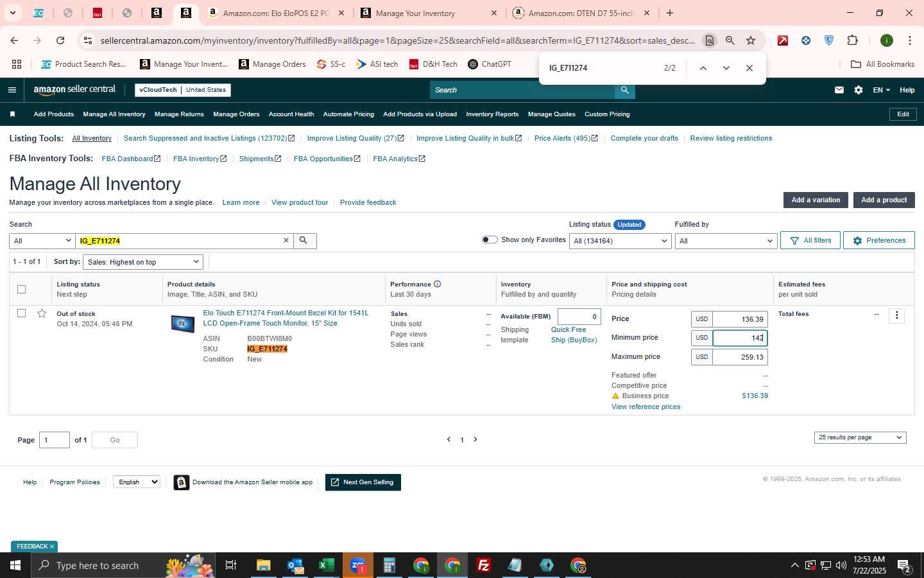Favorite the Elo Touch listing star
924x578 pixels.
point(42,313)
